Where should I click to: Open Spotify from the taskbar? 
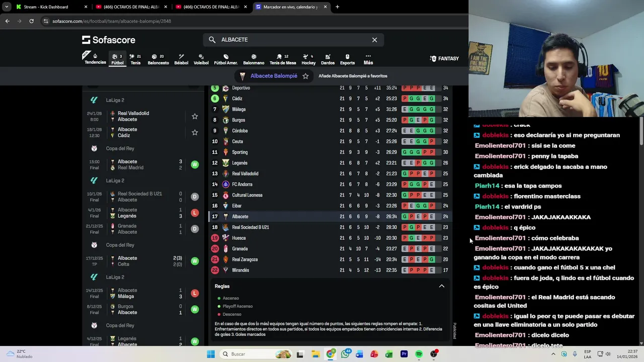pyautogui.click(x=419, y=354)
